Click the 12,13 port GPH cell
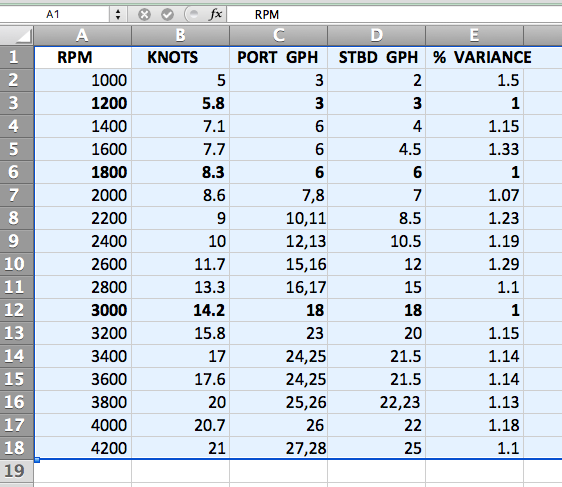Screen dimensions: 562x487 click(x=278, y=241)
